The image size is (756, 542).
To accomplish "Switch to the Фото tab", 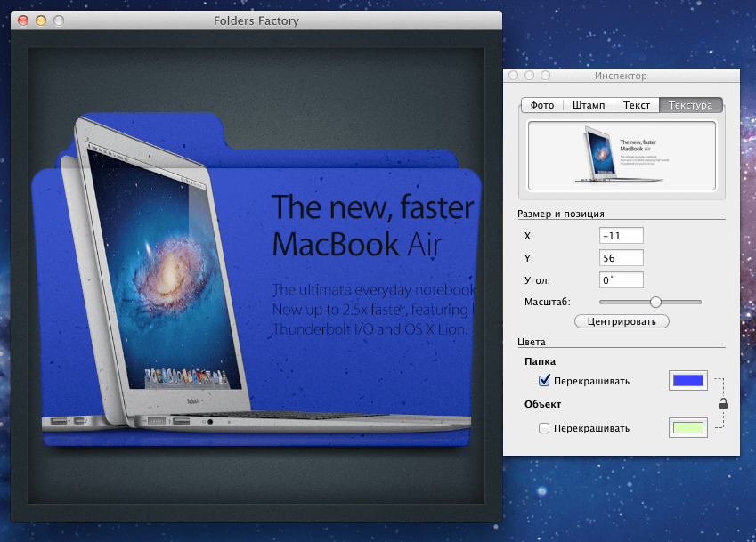I will click(542, 104).
